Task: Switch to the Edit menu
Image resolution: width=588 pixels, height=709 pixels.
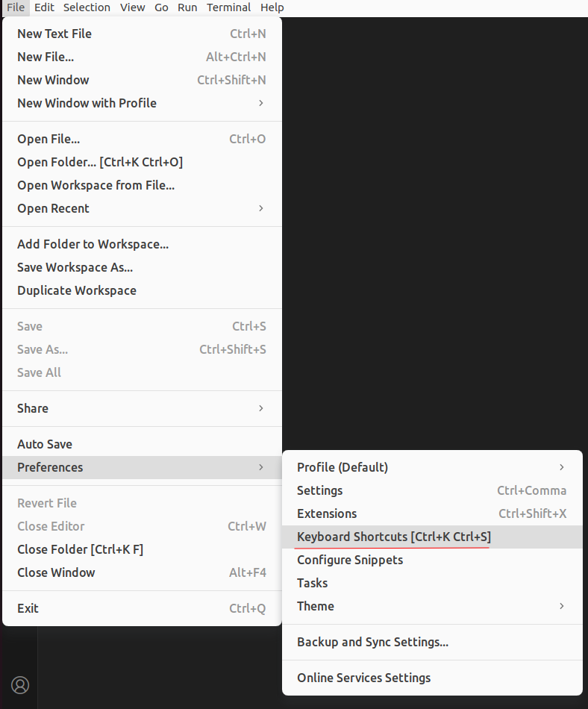Action: (46, 7)
